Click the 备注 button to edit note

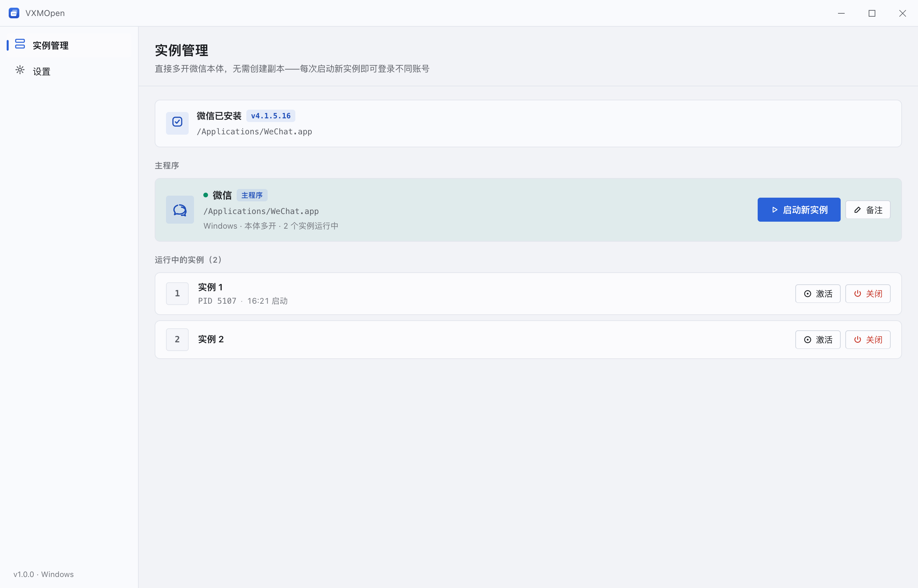(x=868, y=210)
